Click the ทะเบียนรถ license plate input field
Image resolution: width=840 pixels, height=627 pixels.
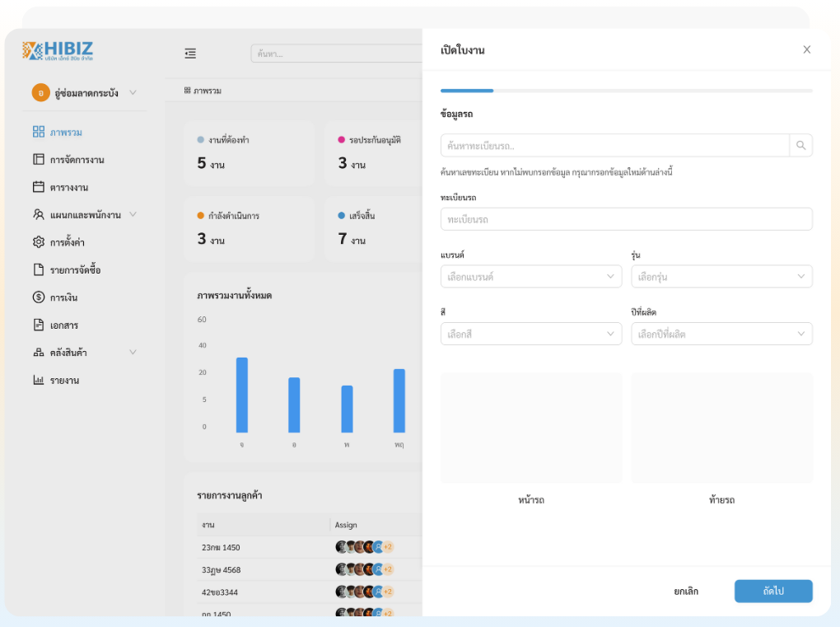coord(626,219)
